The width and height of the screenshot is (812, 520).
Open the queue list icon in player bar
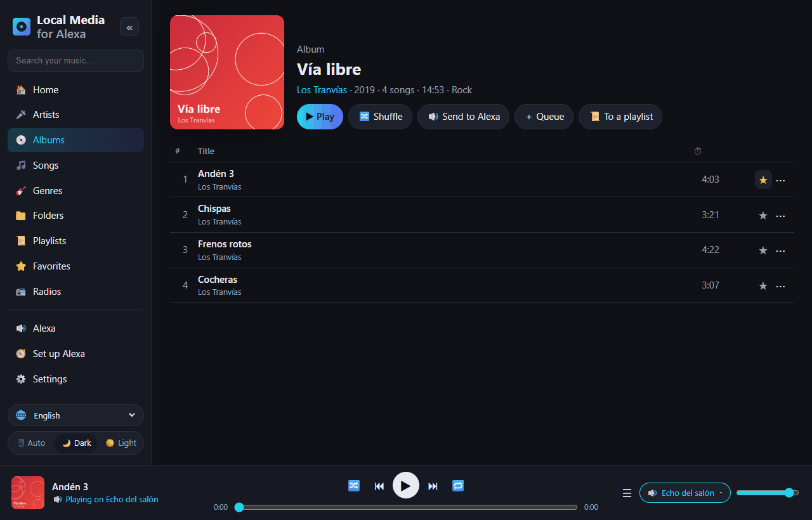627,493
